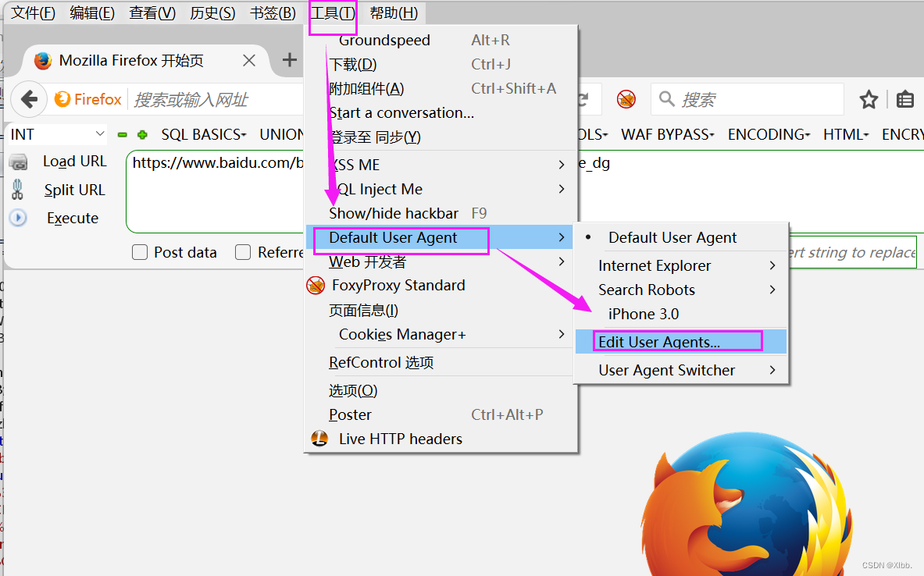Choose Groundspeed menu item
Screen dimensions: 924x576
441,40
